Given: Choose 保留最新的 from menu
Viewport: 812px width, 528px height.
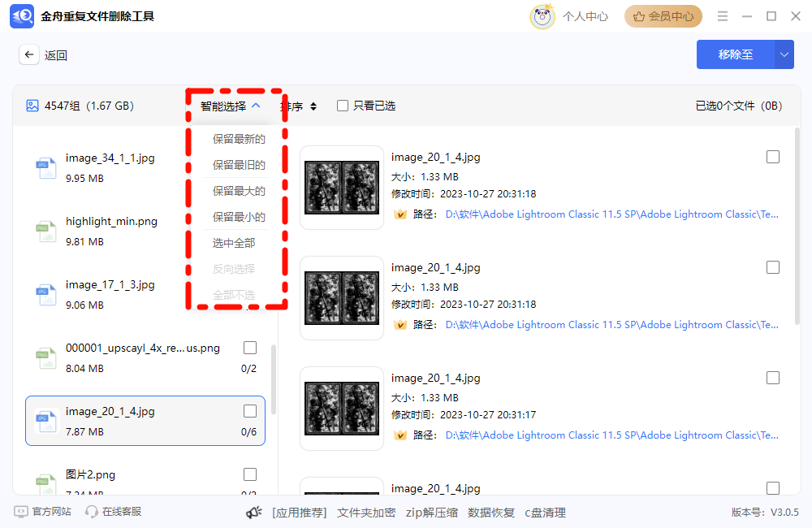Looking at the screenshot, I should click(239, 139).
